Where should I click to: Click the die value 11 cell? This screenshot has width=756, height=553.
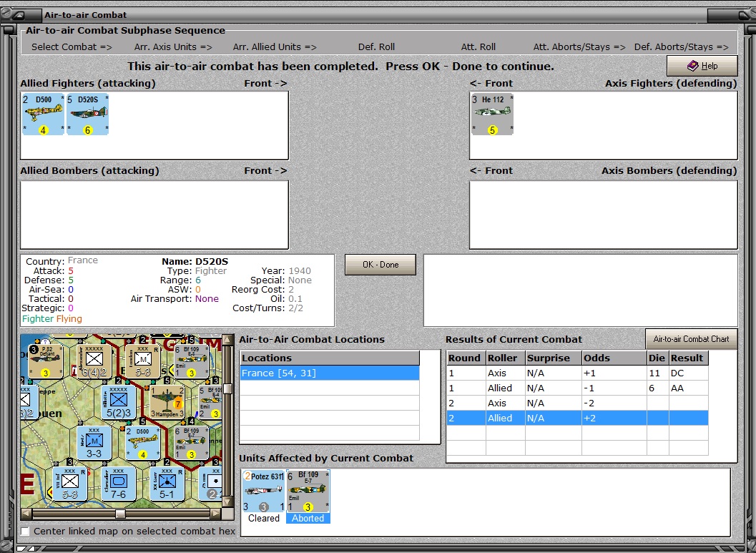(x=657, y=373)
